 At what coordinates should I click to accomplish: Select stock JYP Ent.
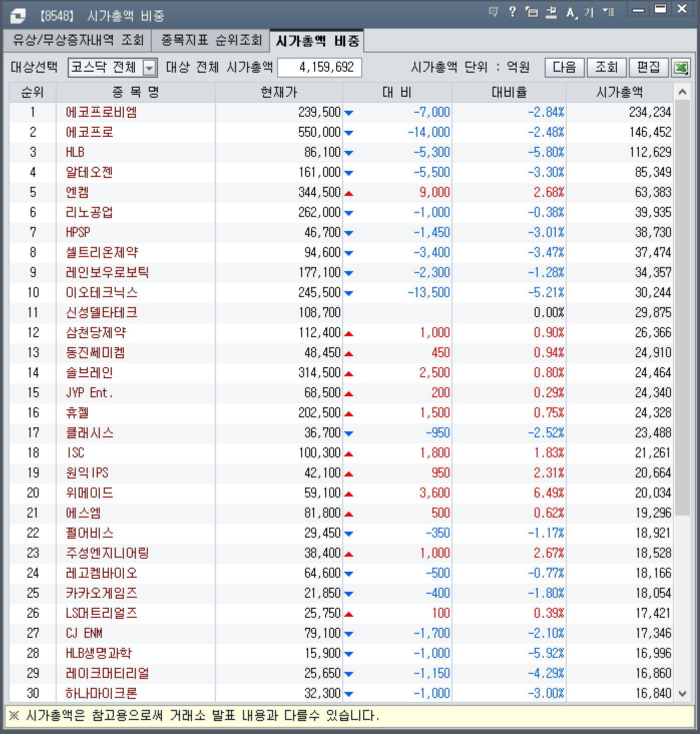coord(89,393)
